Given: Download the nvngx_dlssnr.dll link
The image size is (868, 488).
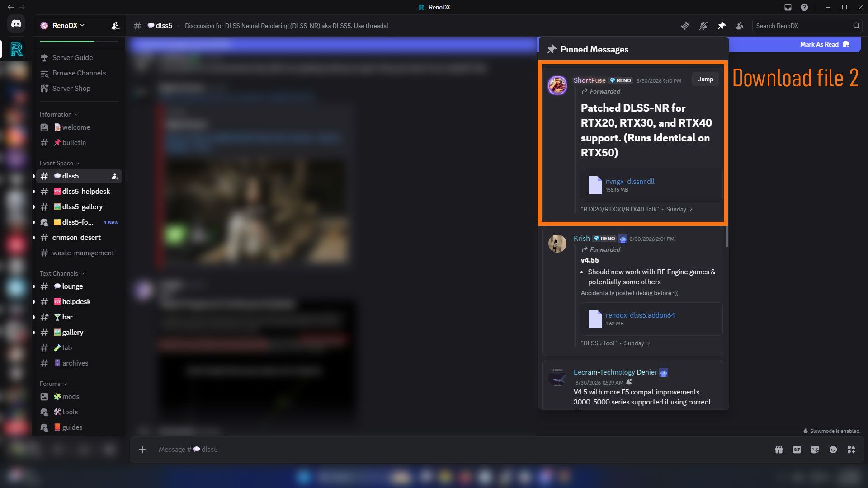Looking at the screenshot, I should [x=630, y=181].
